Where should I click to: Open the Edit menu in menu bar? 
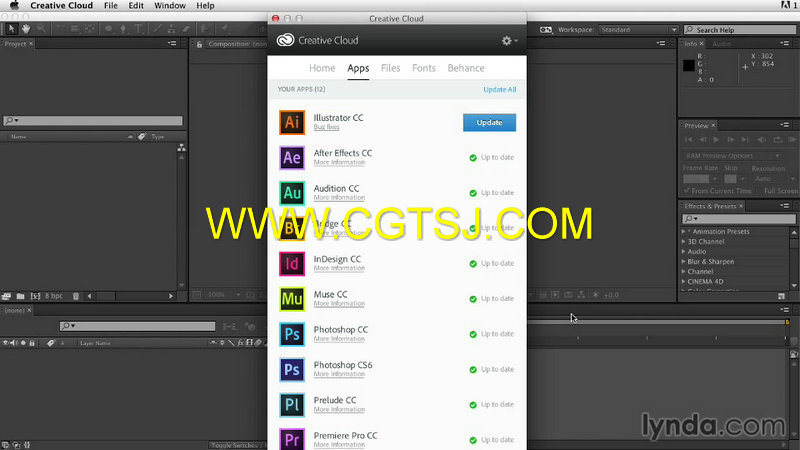click(136, 6)
